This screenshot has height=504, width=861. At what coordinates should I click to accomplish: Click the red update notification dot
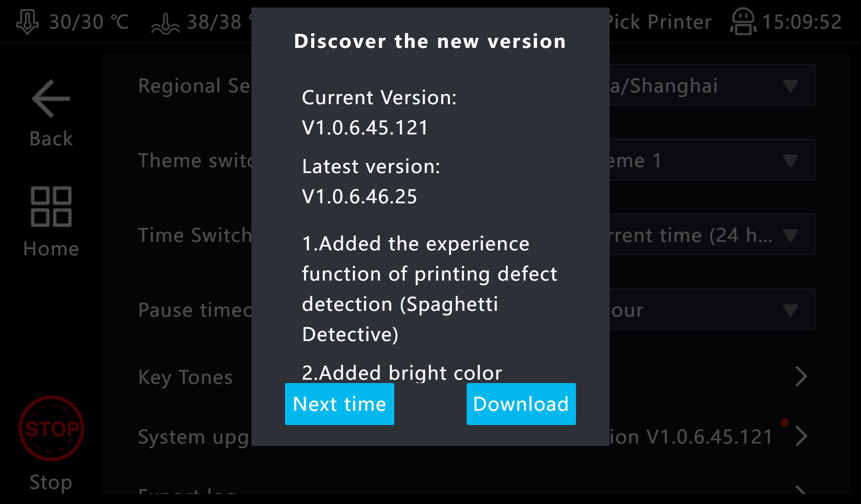click(784, 423)
